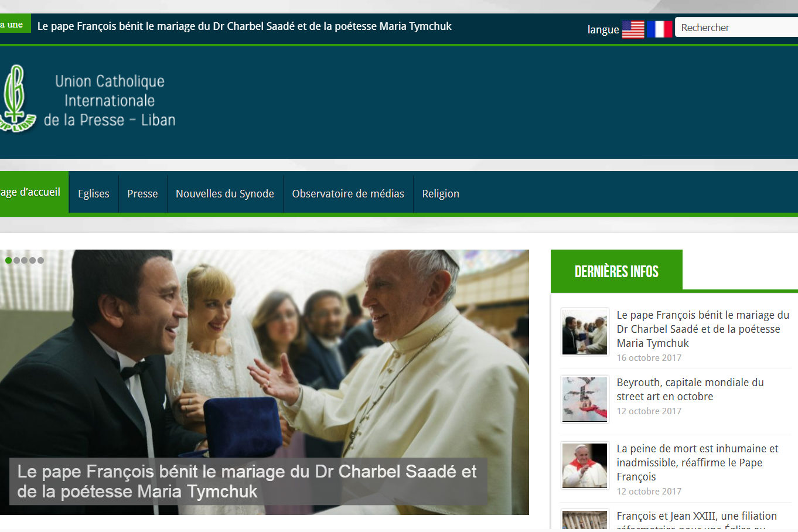Jump to the fifth slide dot
Viewport: 798px width, 532px height.
(40, 260)
